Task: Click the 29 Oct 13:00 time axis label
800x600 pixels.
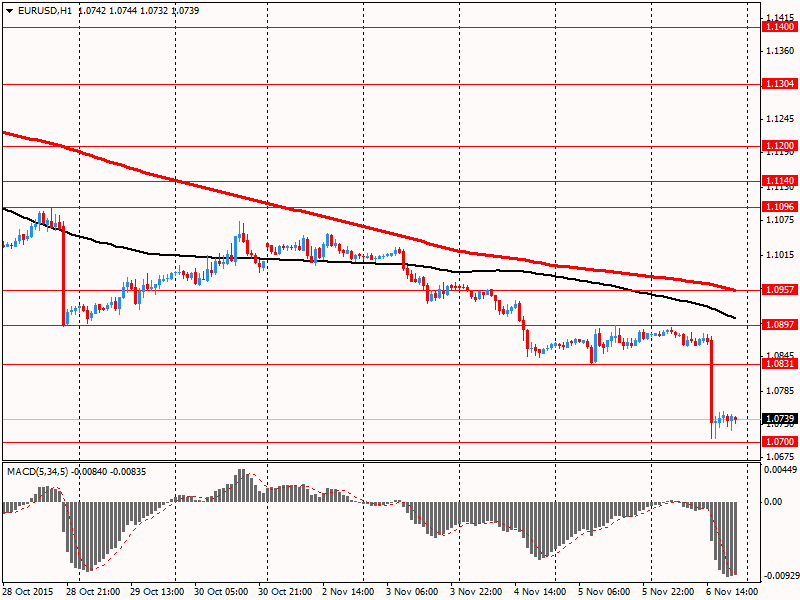Action: tap(157, 592)
